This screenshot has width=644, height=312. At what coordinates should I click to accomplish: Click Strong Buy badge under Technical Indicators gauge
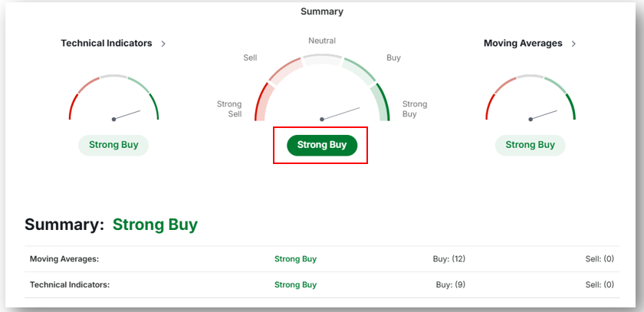coord(113,146)
